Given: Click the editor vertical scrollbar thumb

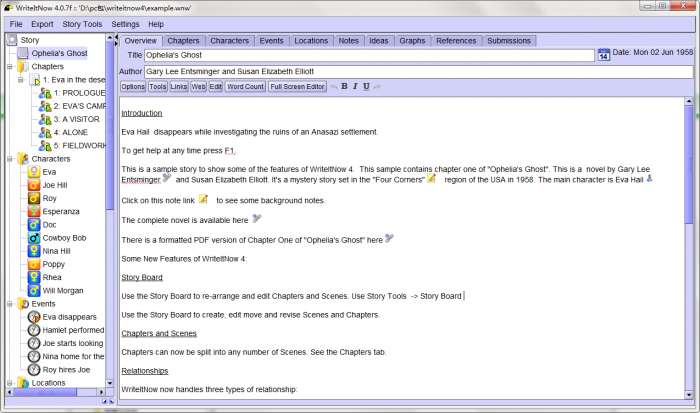Looking at the screenshot, I should 689,164.
